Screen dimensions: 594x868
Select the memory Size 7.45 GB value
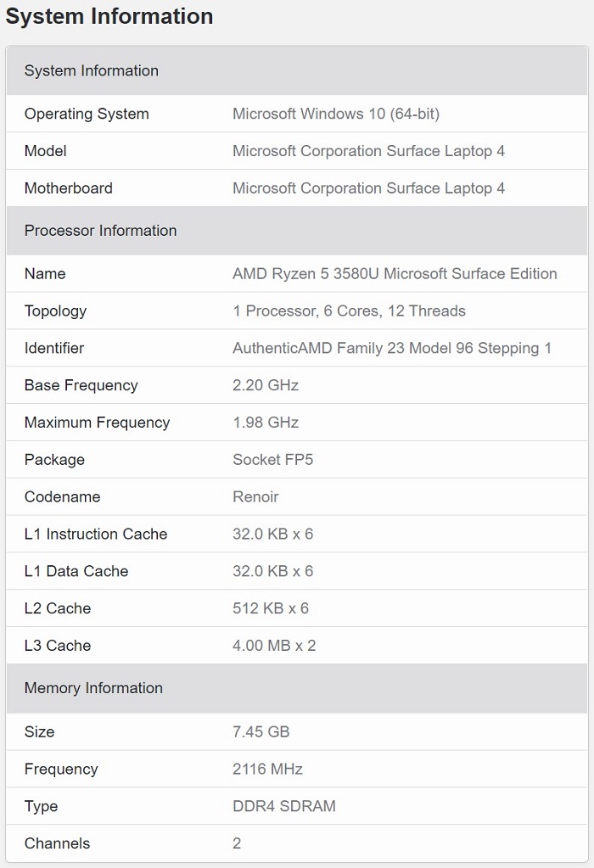261,732
